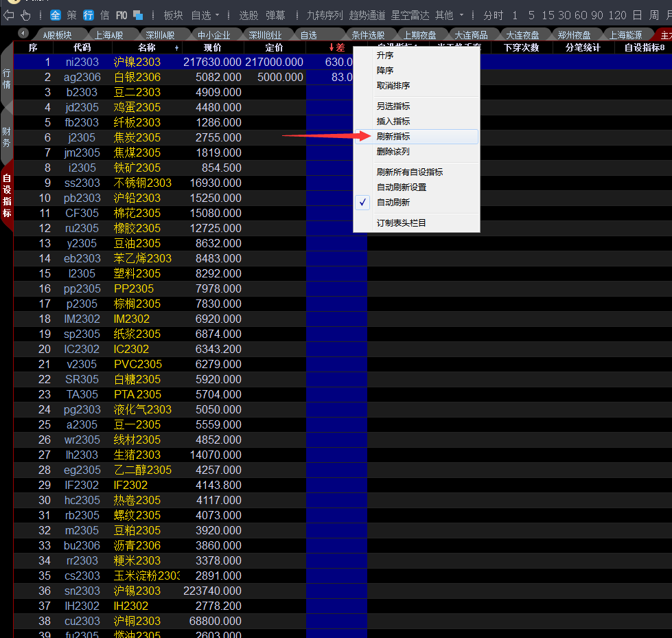Click the overlapping windows icon in toolbar
This screenshot has width=672, height=638.
[x=138, y=15]
